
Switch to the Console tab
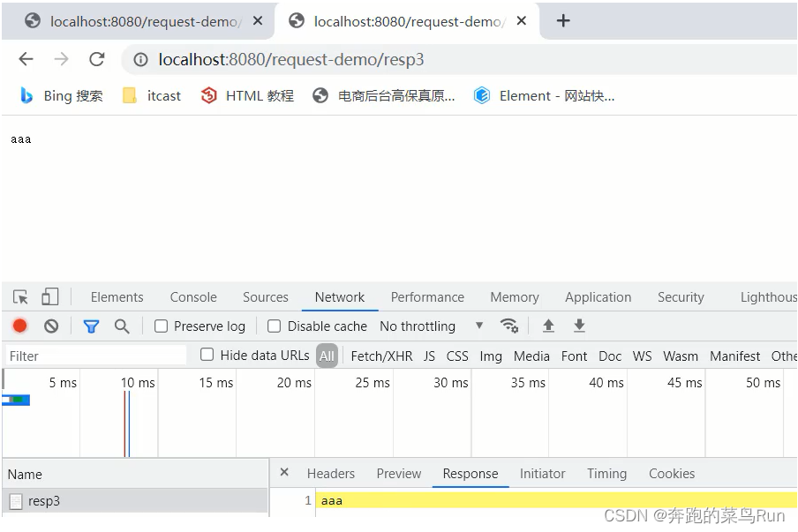point(192,296)
